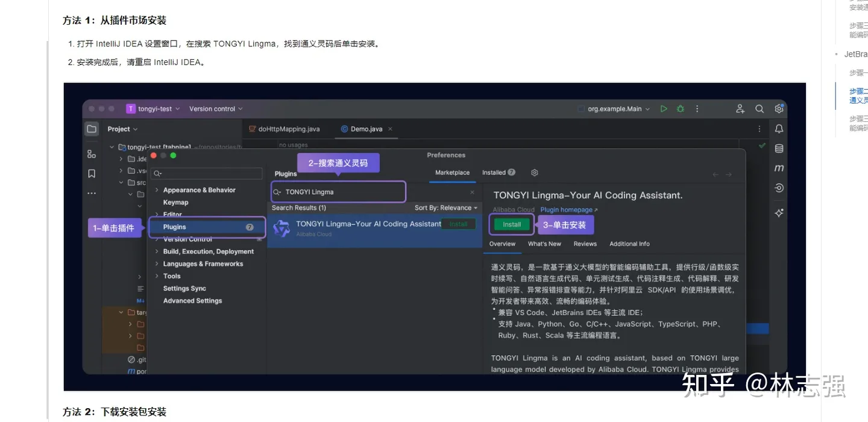Open the Overview tab of plugin details
868x422 pixels.
tap(502, 244)
